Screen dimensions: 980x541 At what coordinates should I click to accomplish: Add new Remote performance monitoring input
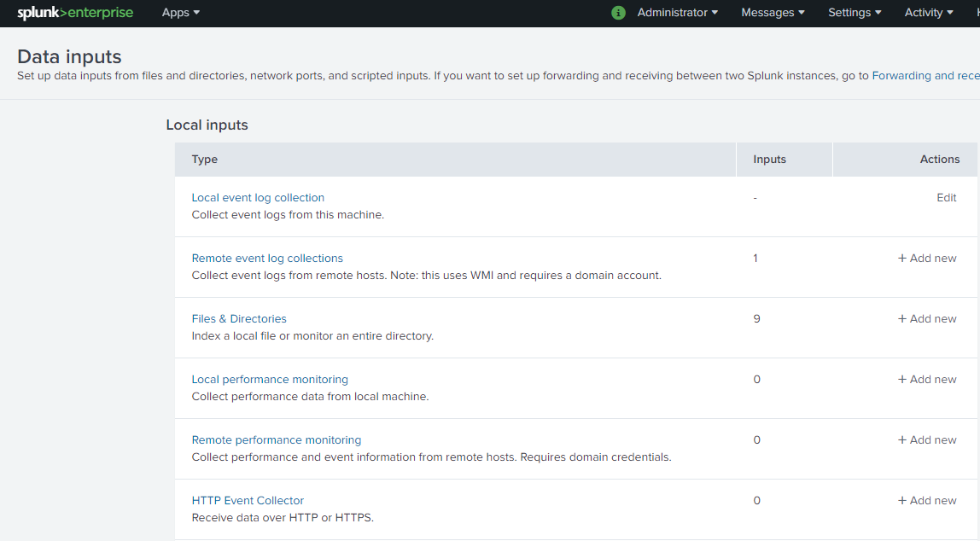pyautogui.click(x=927, y=440)
